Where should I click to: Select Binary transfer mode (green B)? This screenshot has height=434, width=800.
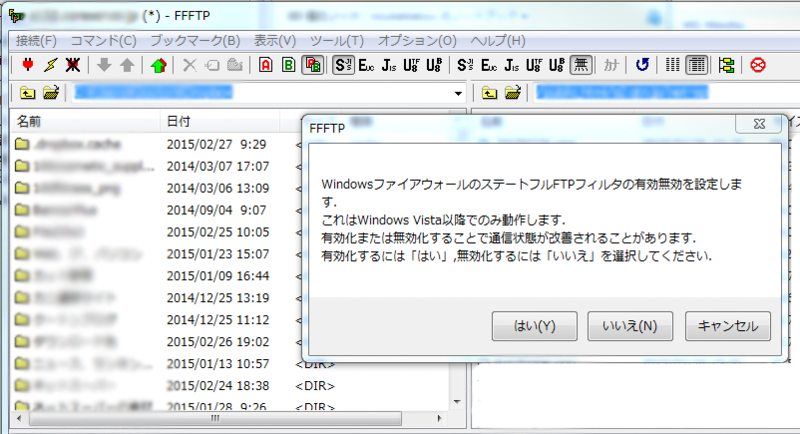[x=288, y=65]
